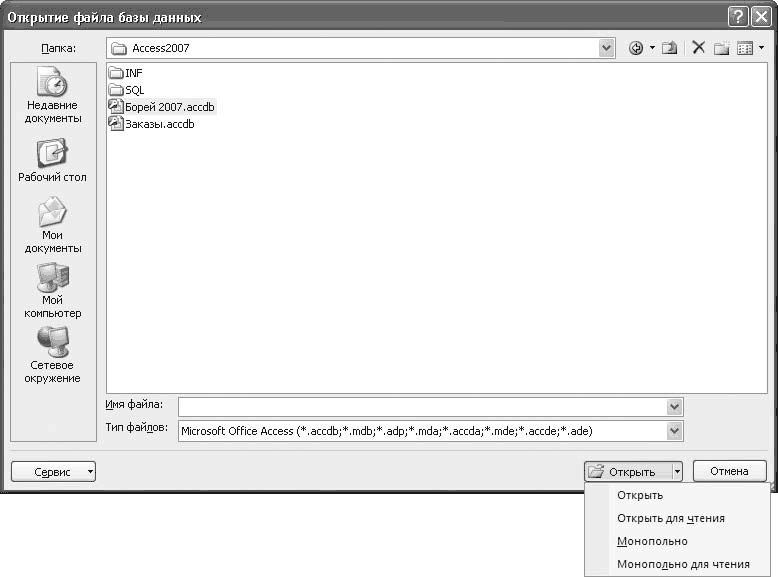
Task: Go to Рабочий стол in the places bar
Action: point(53,161)
